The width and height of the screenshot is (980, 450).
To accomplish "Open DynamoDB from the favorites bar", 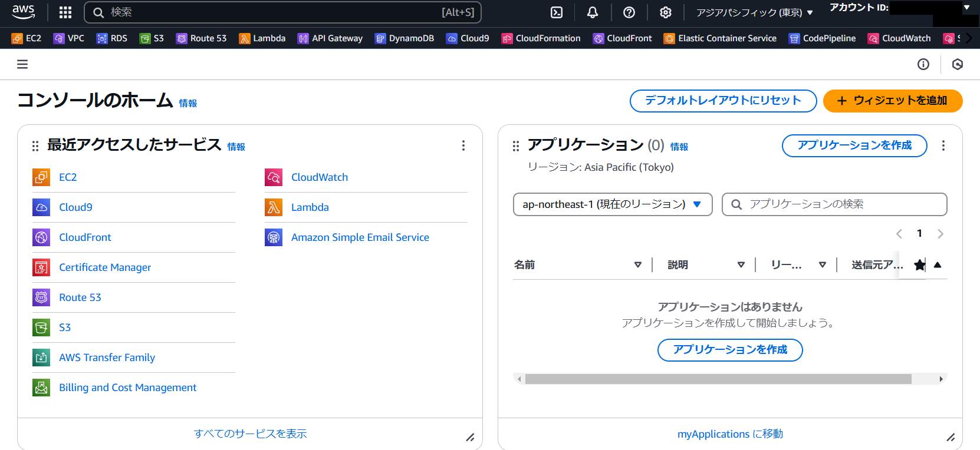I will click(405, 38).
